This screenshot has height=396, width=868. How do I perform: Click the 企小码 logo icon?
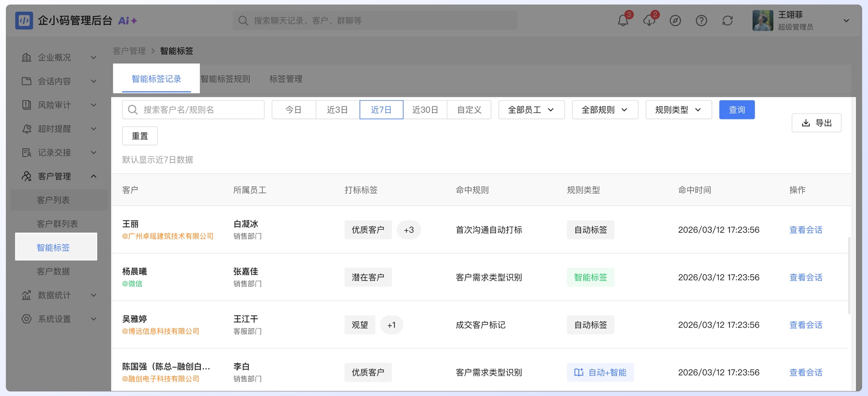pyautogui.click(x=24, y=21)
